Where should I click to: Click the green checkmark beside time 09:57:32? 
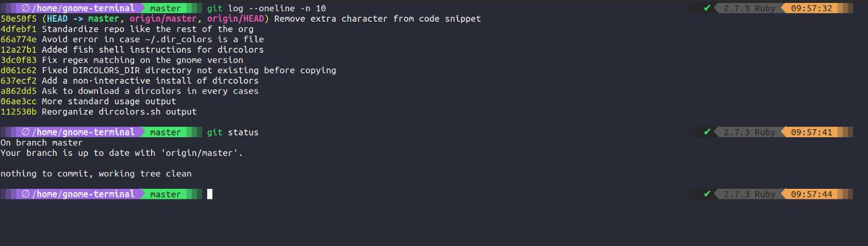click(x=707, y=8)
